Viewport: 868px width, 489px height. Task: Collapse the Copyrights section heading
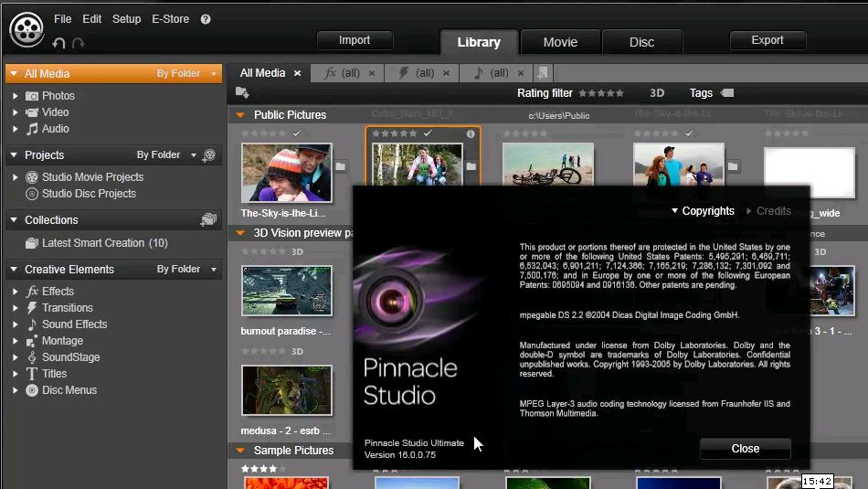[x=703, y=211]
